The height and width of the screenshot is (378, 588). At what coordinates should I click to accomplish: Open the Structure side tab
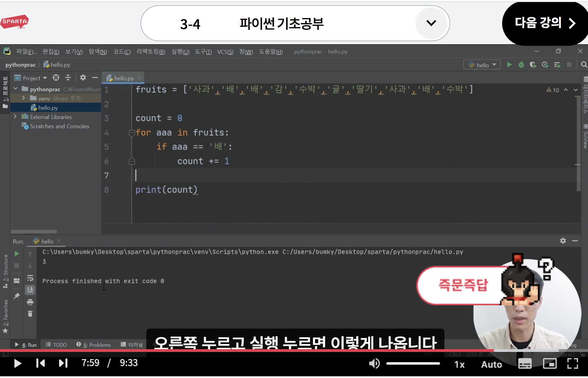tap(5, 271)
